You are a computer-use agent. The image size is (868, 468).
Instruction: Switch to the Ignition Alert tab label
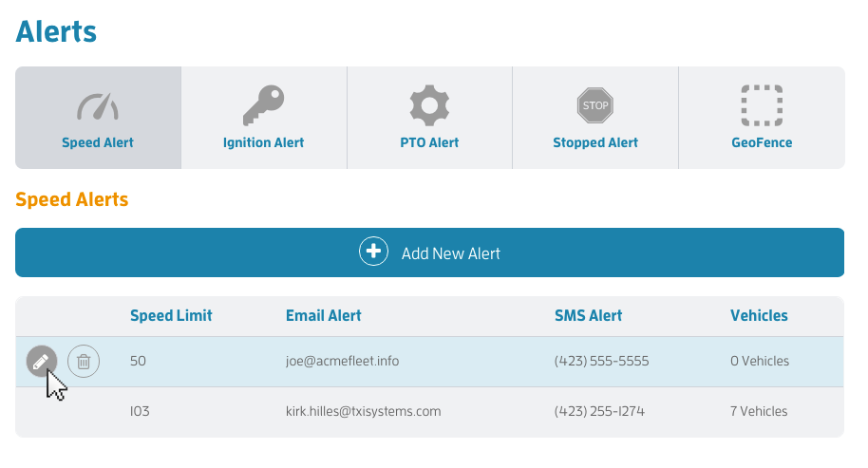coord(263,142)
